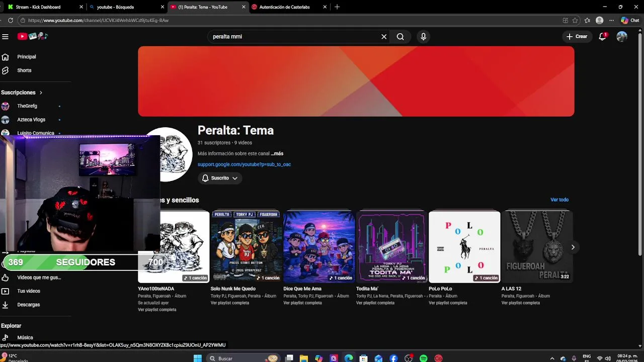Screen dimensions: 644x362
Task: Open the Windows Start menu
Action: (x=198, y=358)
